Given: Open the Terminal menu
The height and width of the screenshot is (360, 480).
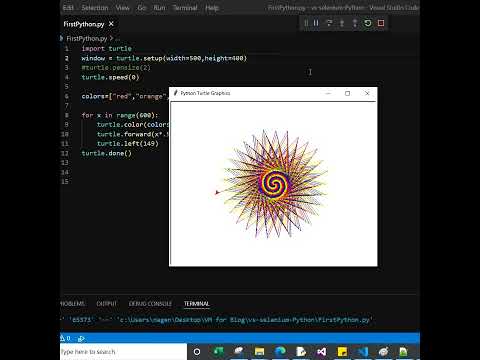Looking at the screenshot, I should click(x=185, y=8).
